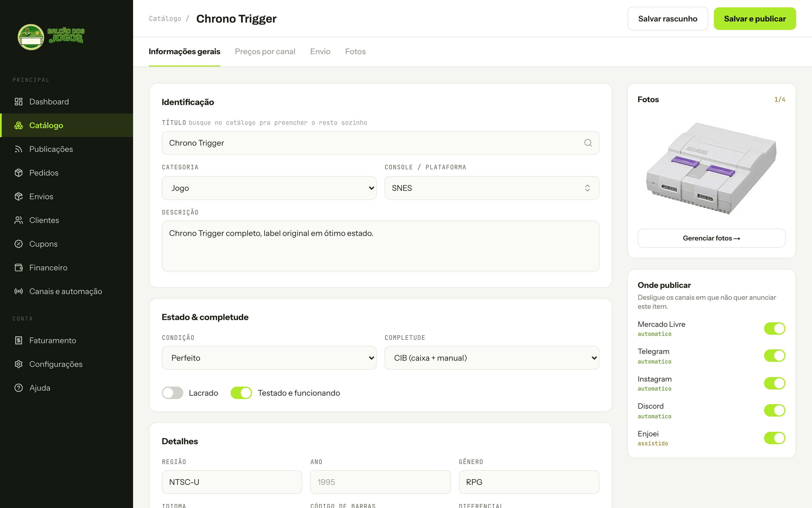This screenshot has width=812, height=508.
Task: Click the Configurações gear icon
Action: 18,364
